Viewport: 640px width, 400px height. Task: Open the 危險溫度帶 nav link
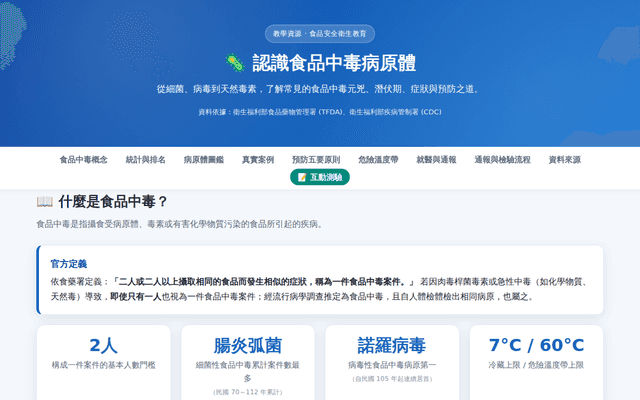378,160
